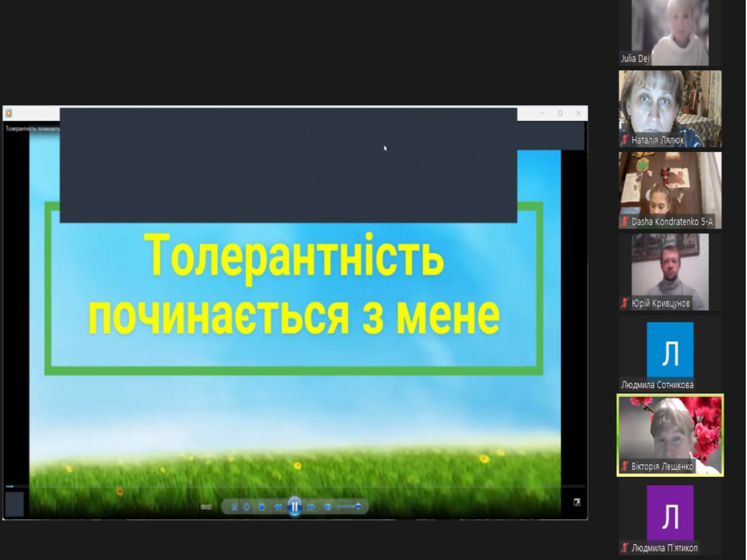
Task: Select Наталія Лялюк's video tile
Action: point(670,106)
